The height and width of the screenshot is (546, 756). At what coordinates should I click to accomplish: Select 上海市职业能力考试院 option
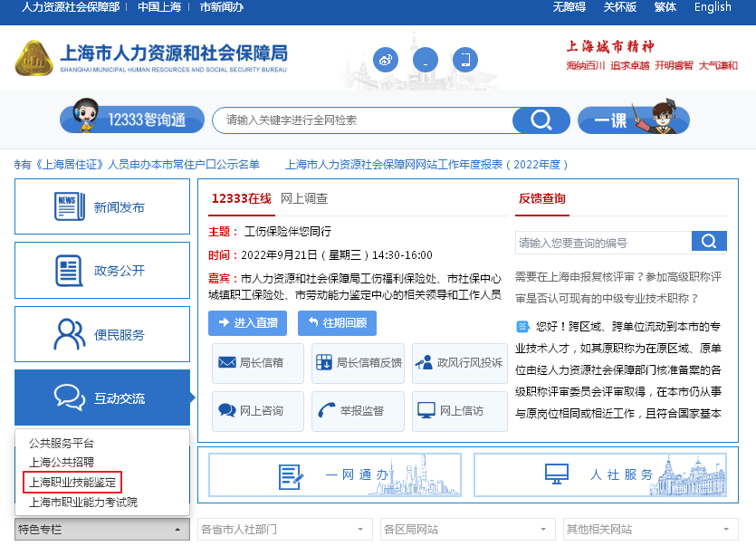(x=83, y=503)
